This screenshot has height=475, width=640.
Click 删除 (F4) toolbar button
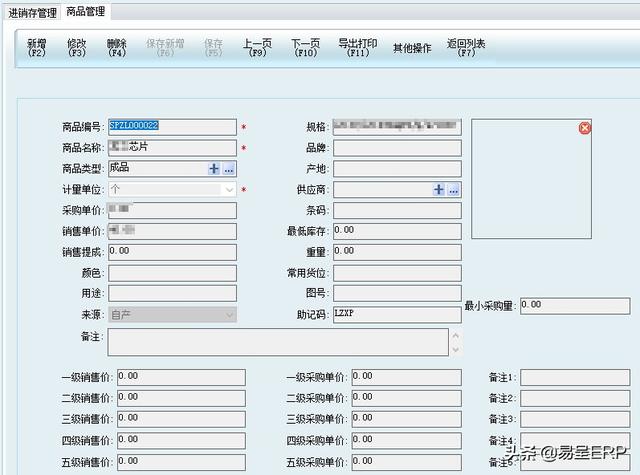coord(117,49)
